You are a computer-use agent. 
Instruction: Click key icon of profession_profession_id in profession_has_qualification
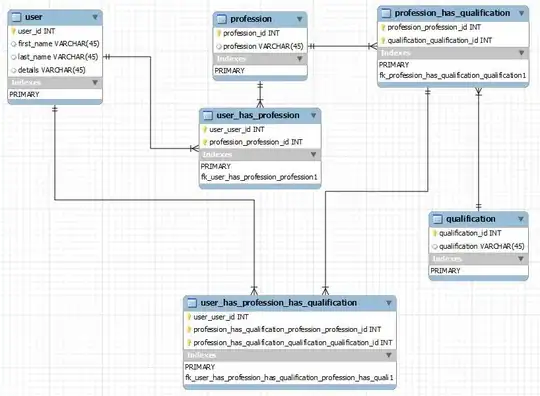click(x=383, y=28)
